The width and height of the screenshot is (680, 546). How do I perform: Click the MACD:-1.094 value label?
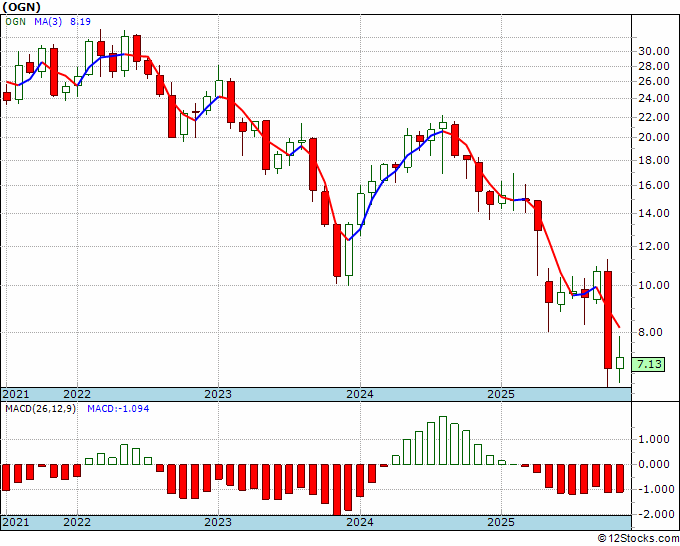tap(118, 409)
